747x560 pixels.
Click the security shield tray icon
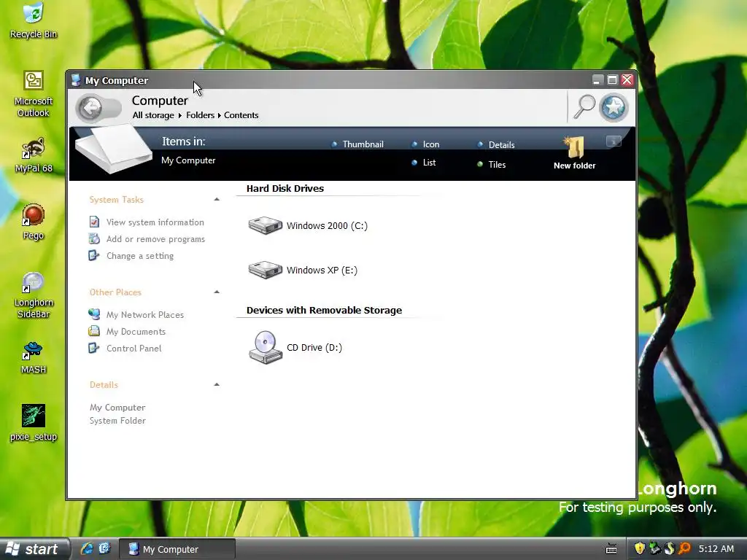coord(639,548)
